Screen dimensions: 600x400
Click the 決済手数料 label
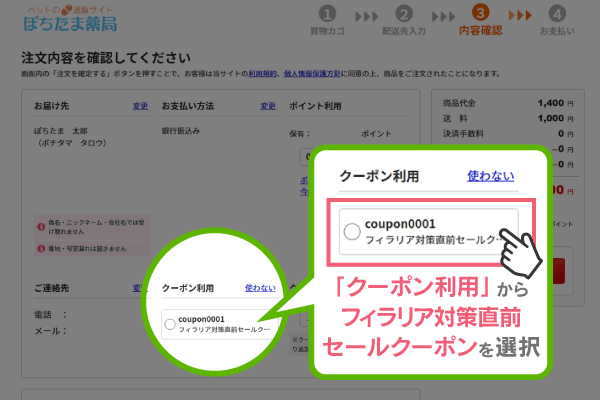463,134
